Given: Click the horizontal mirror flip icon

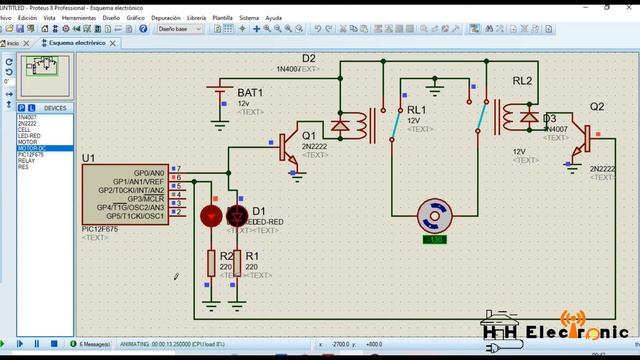Looking at the screenshot, I should (x=9, y=94).
